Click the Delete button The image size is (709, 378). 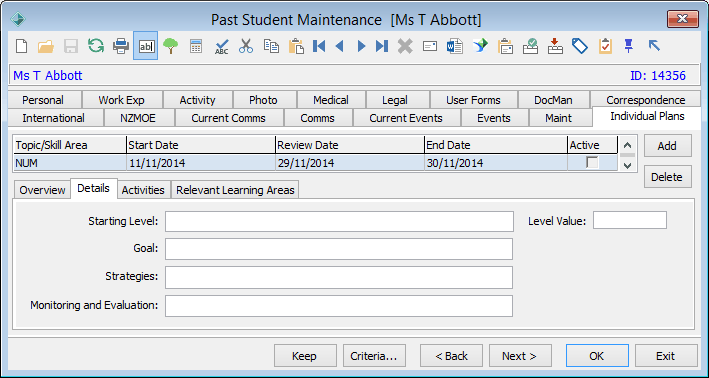tap(667, 177)
